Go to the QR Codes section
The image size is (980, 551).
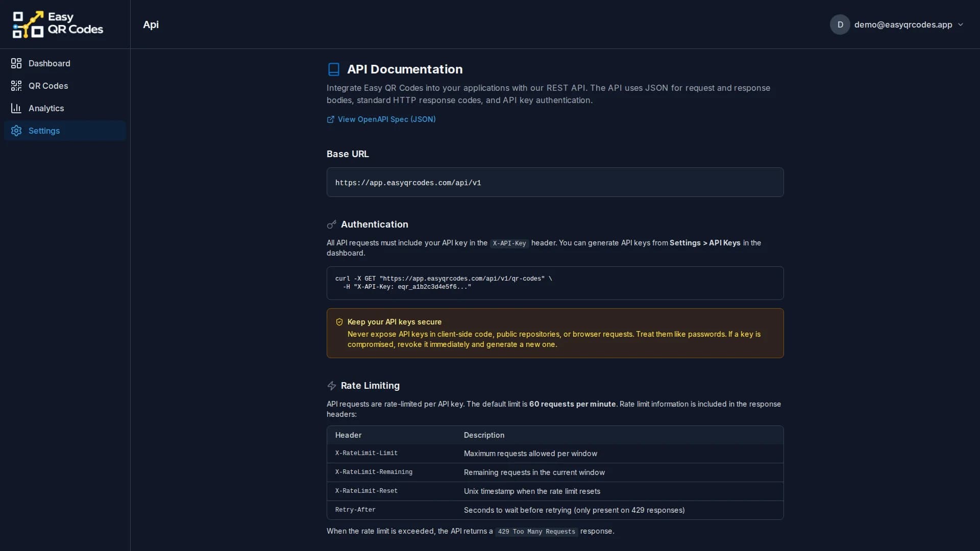[65, 86]
